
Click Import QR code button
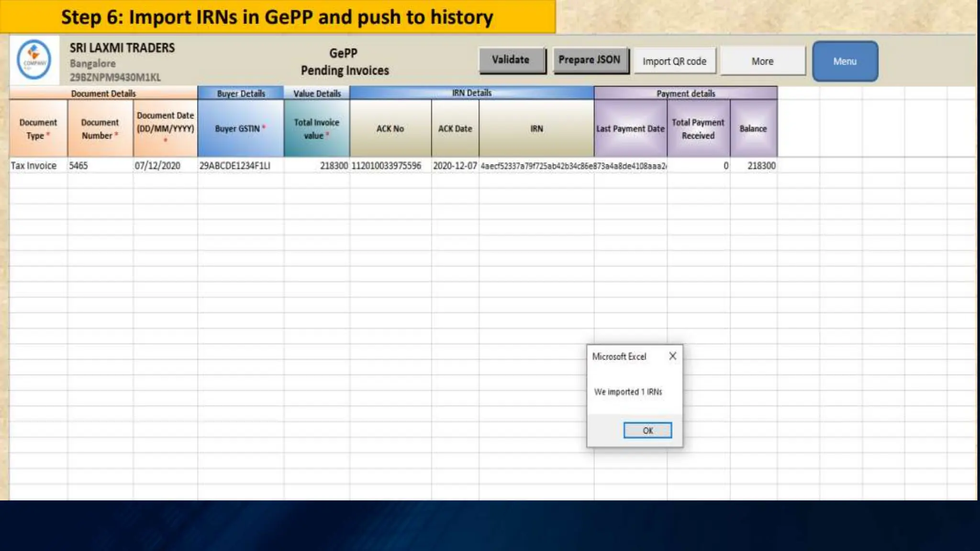click(x=674, y=61)
